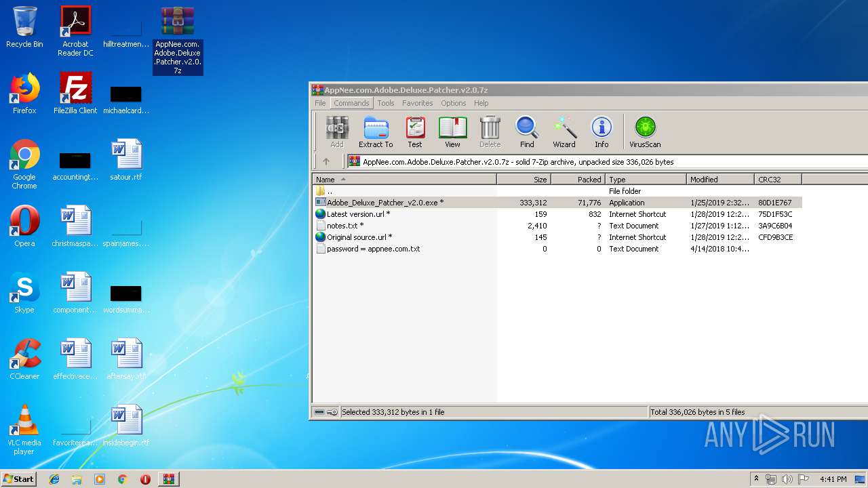The image size is (868, 488).
Task: Open Opera desktop shortcut
Action: pos(24,226)
